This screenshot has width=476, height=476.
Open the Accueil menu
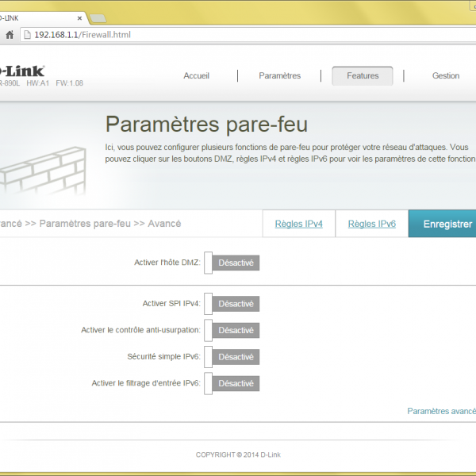[x=196, y=76]
